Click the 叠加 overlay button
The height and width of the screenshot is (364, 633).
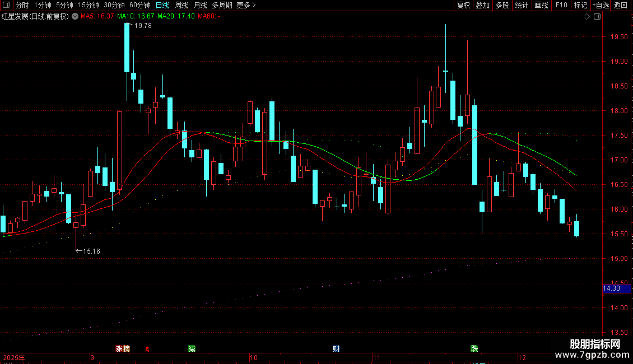tap(483, 5)
